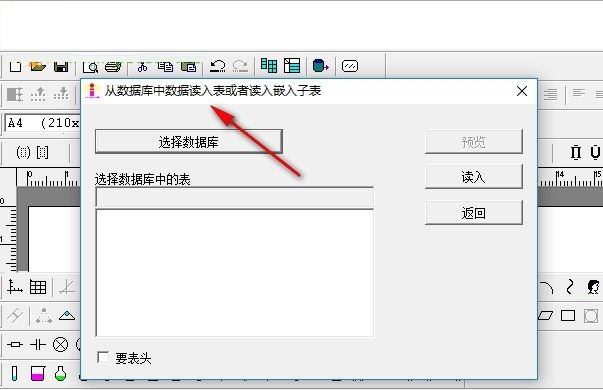Click the undo arrow icon
The height and width of the screenshot is (390, 603).
tap(218, 66)
